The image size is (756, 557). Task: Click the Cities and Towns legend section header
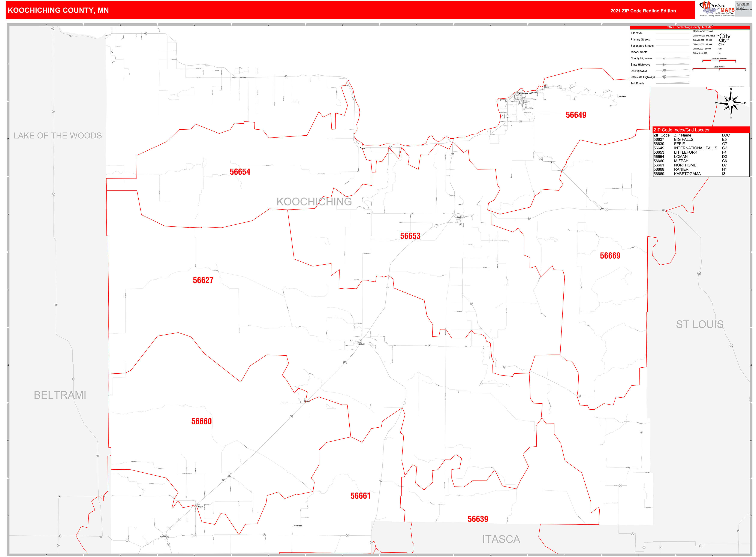click(703, 31)
